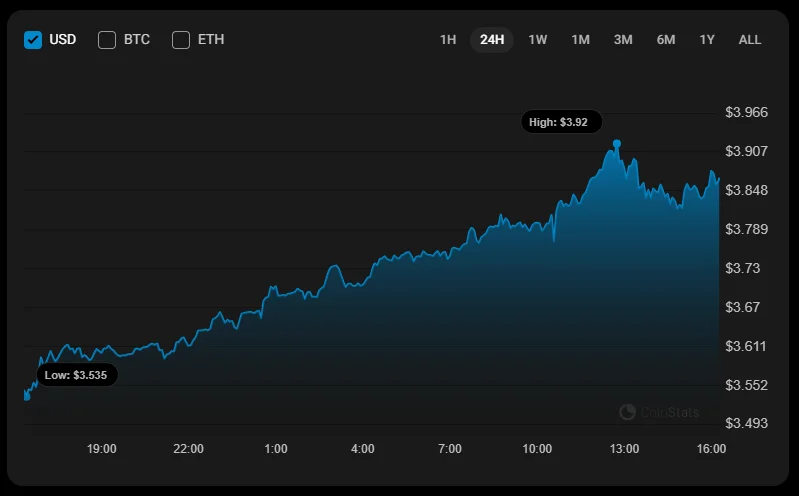Display the 1Y time range
The height and width of the screenshot is (496, 799).
click(707, 40)
